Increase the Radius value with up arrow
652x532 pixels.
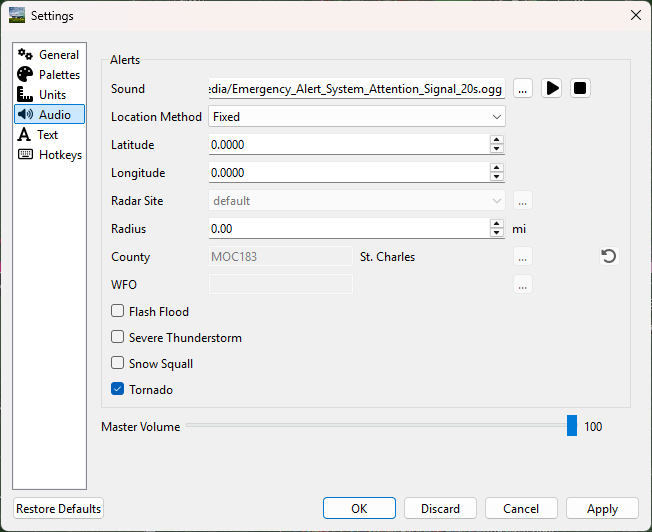click(x=496, y=224)
